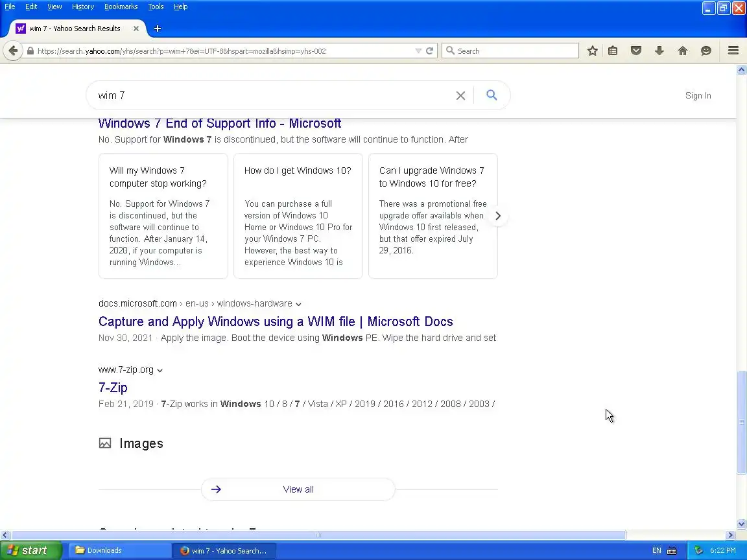Click the Hello chat smiley icon
Viewport: 747px width, 560px height.
point(706,51)
